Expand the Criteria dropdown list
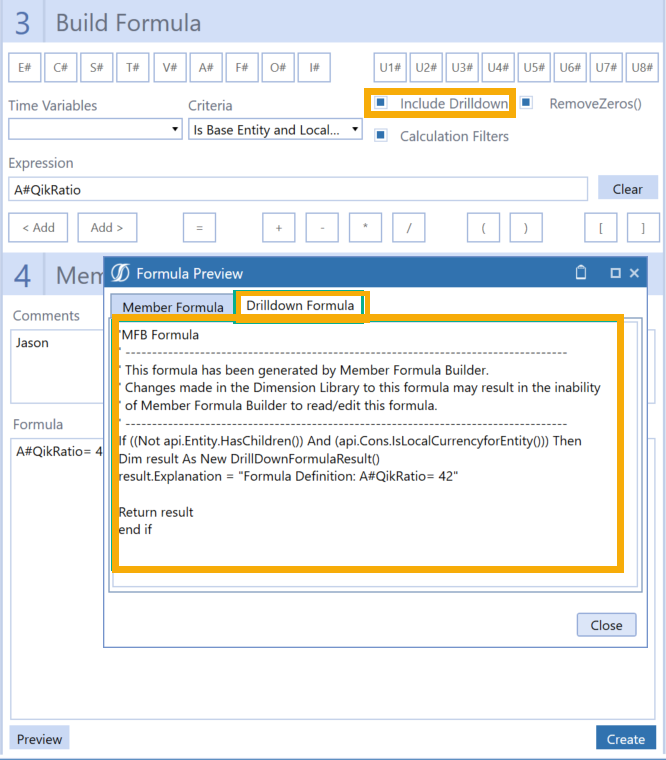The image size is (666, 760). pos(275,129)
